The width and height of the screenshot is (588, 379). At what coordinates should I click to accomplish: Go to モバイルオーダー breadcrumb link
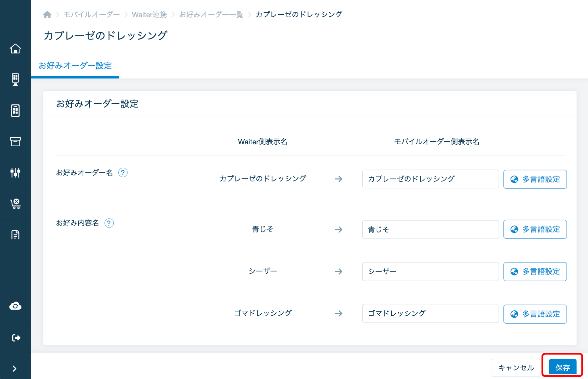tap(92, 14)
